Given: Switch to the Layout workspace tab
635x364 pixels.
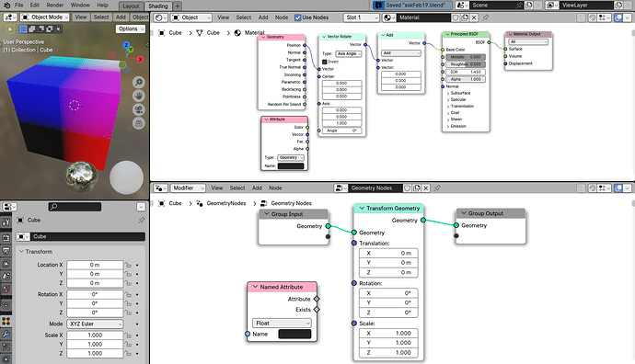Looking at the screenshot, I should 131,6.
